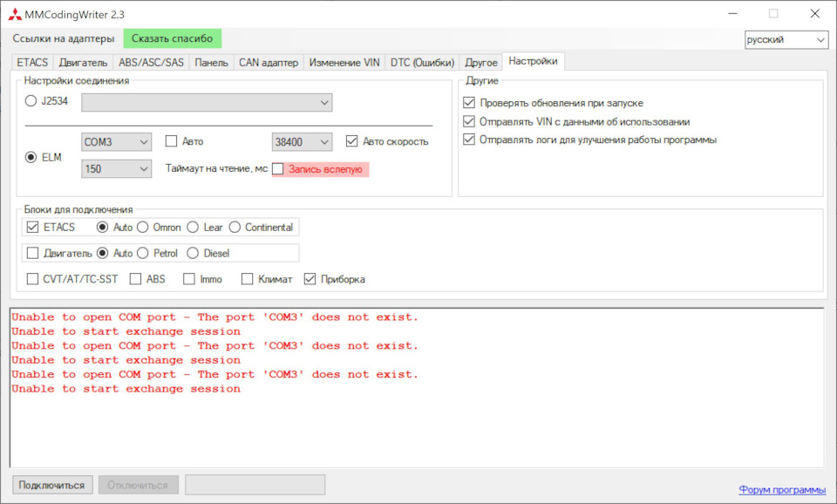
Task: Click the empty status field beside Отключиться
Action: (x=255, y=485)
